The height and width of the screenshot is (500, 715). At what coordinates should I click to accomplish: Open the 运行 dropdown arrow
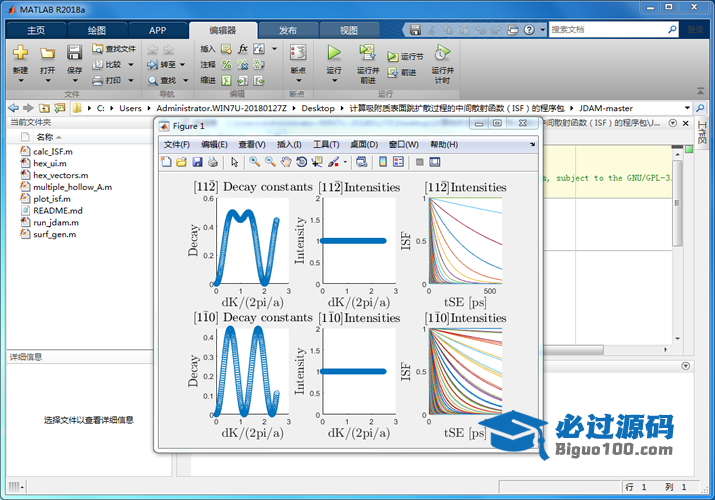coord(334,81)
